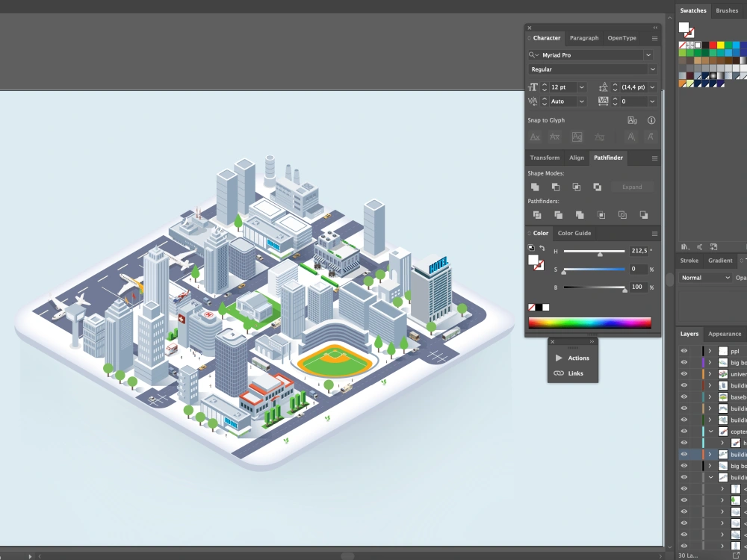
Task: Switch to the OpenType tab
Action: coord(622,38)
